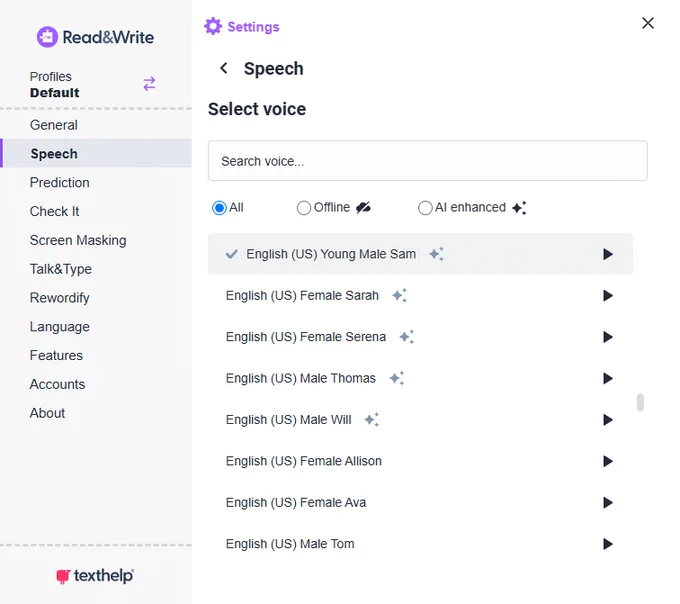This screenshot has width=680, height=604.
Task: Play preview of English (US) Female Serena
Action: pos(608,337)
